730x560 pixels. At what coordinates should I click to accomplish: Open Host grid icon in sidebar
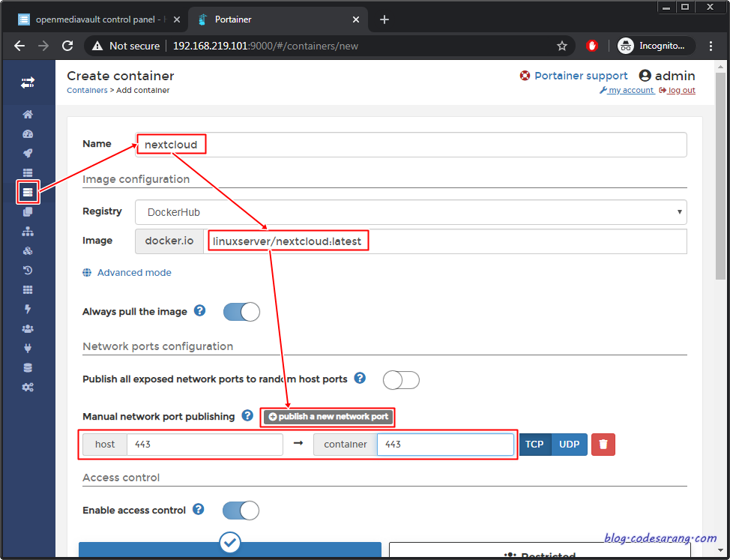[x=28, y=289]
